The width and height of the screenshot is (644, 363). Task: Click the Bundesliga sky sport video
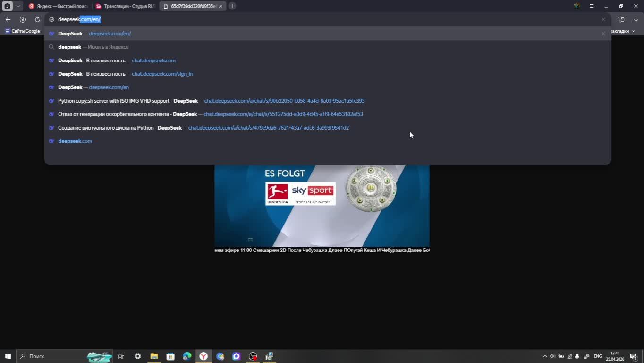coord(322,206)
